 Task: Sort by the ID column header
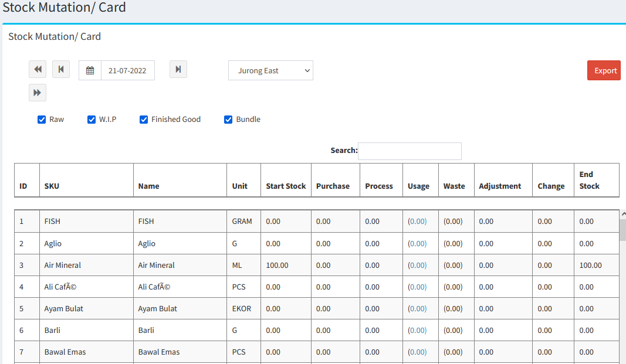coord(27,180)
